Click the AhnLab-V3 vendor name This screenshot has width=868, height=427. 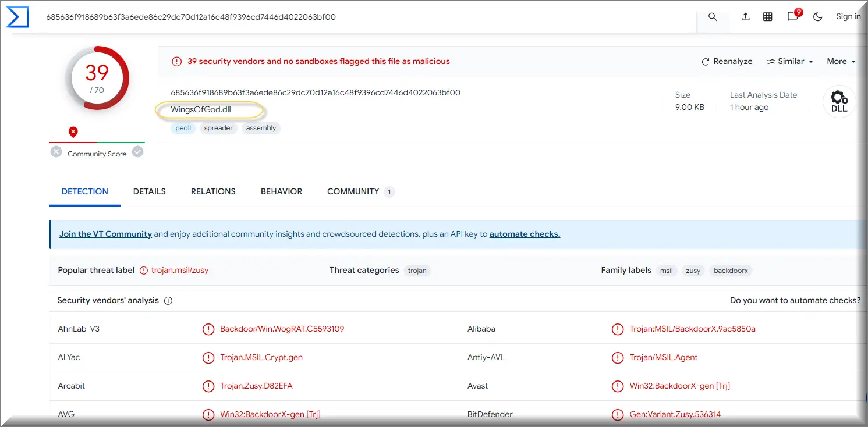[x=79, y=329]
